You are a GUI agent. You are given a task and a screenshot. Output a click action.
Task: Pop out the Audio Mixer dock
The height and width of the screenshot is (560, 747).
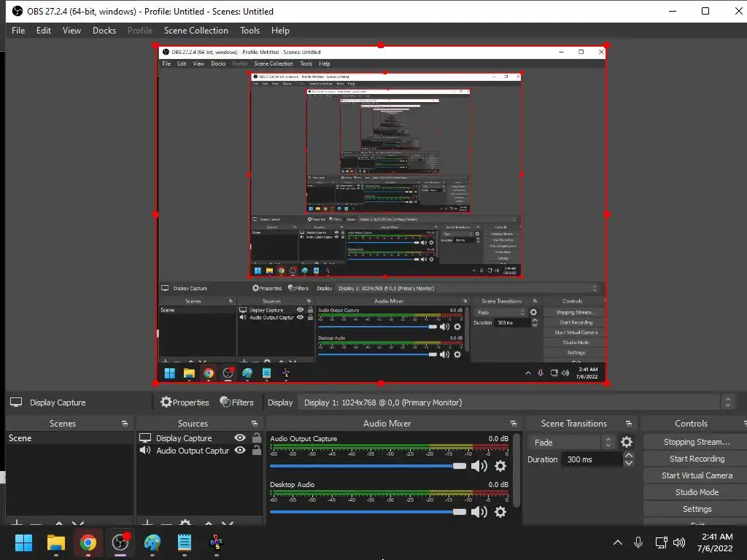pos(513,424)
